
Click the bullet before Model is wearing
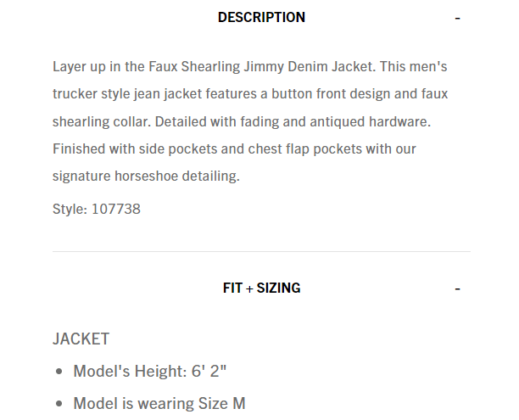coord(59,404)
